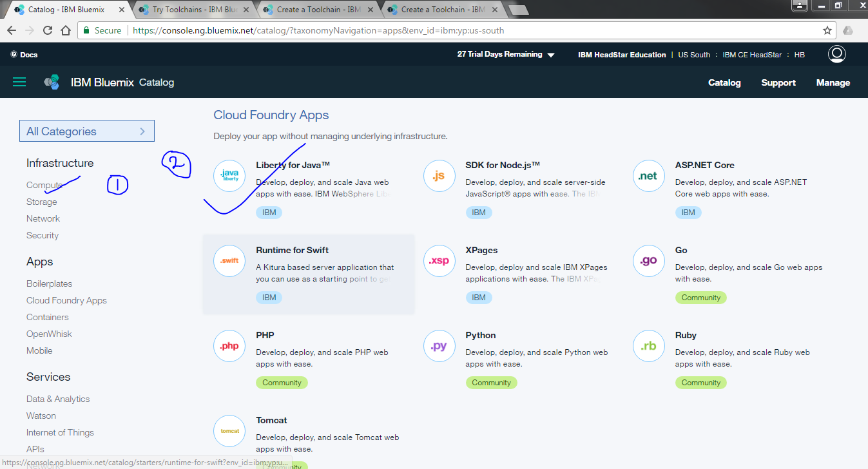Select Compute under Infrastructure
This screenshot has width=868, height=469.
[44, 185]
